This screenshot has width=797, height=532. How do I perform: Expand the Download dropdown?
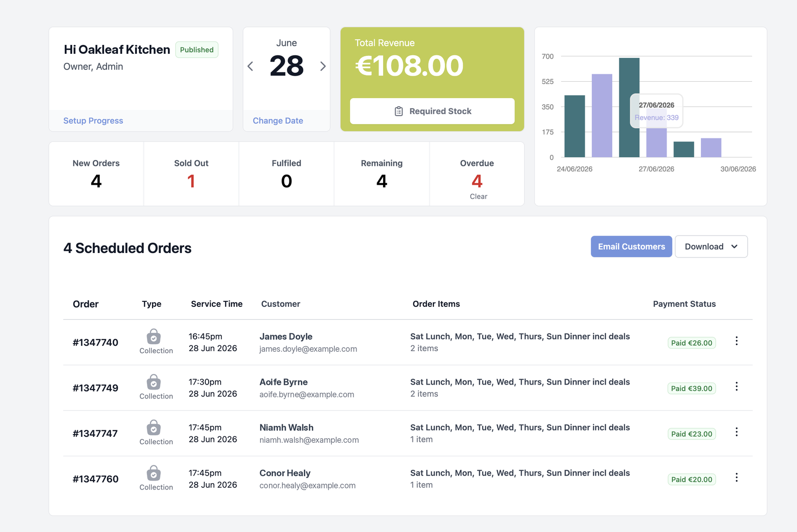pos(711,247)
